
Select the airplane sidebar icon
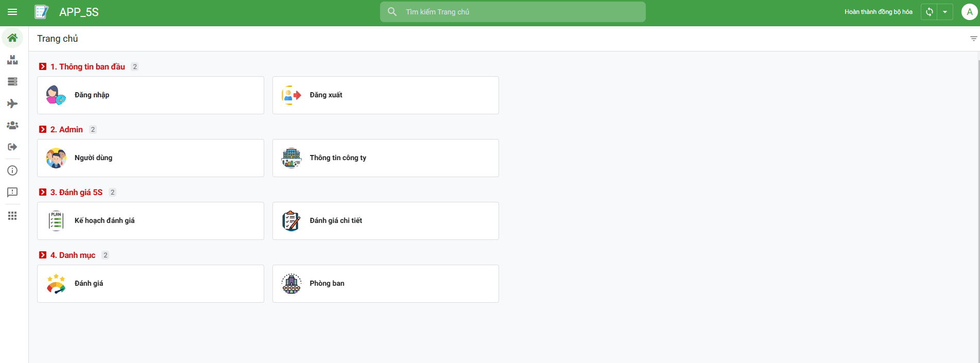coord(12,104)
